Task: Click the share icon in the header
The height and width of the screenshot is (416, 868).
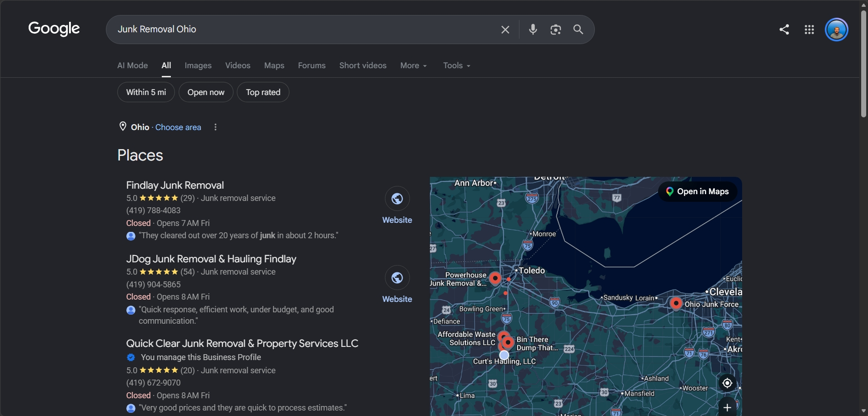Action: click(x=784, y=30)
